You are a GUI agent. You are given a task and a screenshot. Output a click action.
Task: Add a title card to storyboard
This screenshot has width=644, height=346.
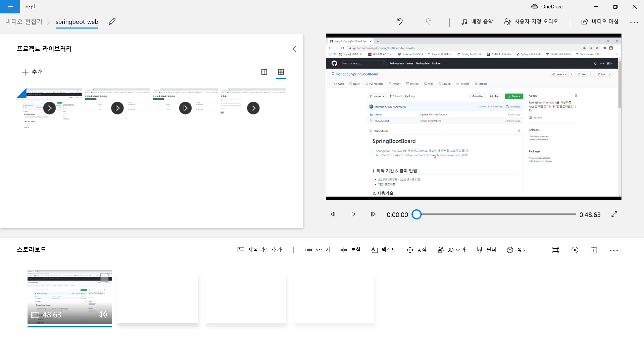(260, 250)
